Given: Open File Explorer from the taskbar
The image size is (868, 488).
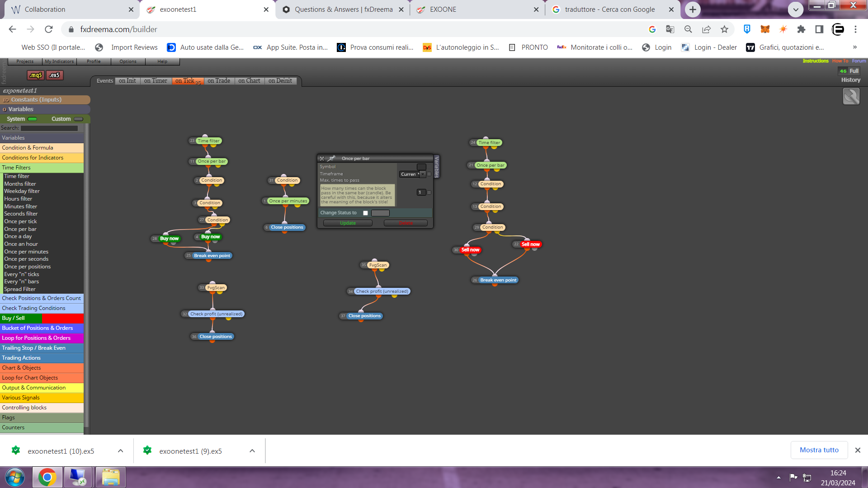Looking at the screenshot, I should point(110,477).
